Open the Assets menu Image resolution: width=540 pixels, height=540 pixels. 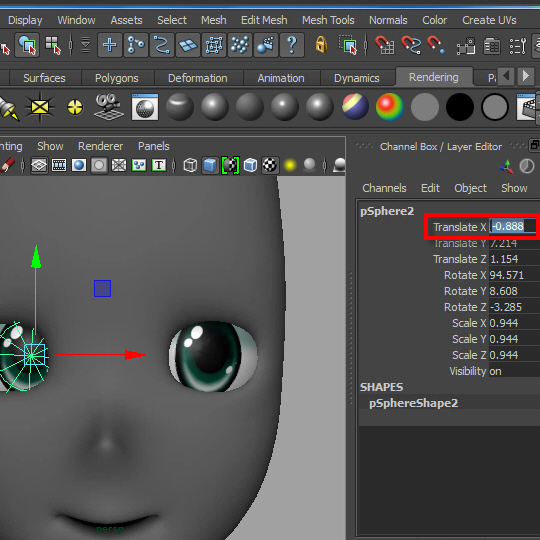pos(126,20)
